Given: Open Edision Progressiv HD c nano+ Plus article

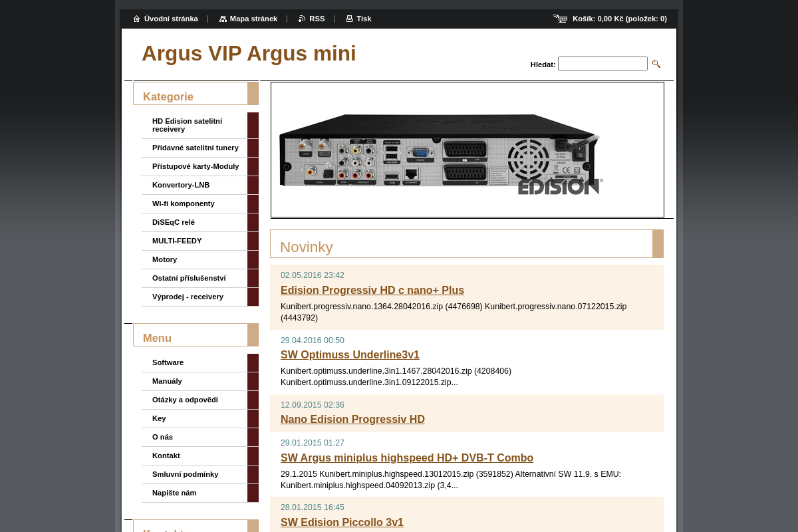Looking at the screenshot, I should coord(372,290).
